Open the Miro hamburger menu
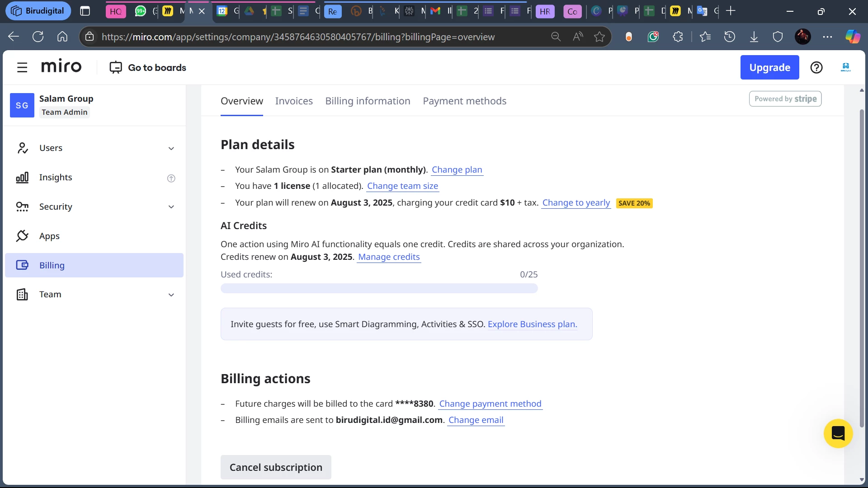The width and height of the screenshot is (868, 488). coord(22,67)
